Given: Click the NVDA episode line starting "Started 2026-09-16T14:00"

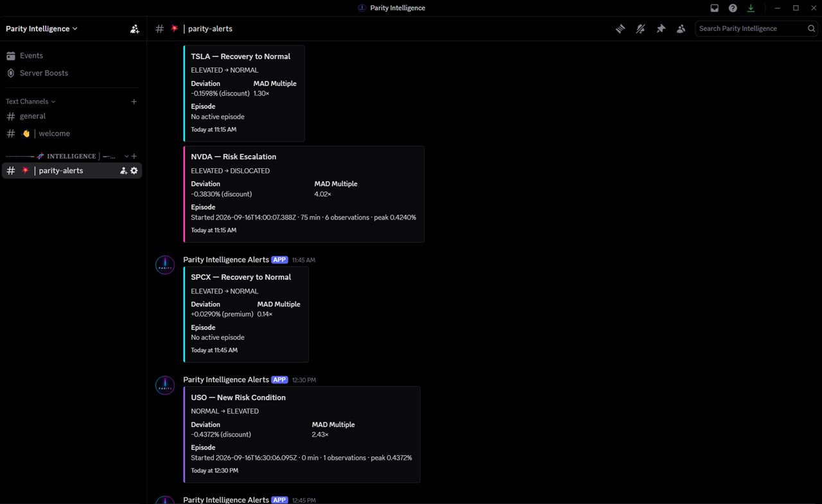Looking at the screenshot, I should [304, 218].
